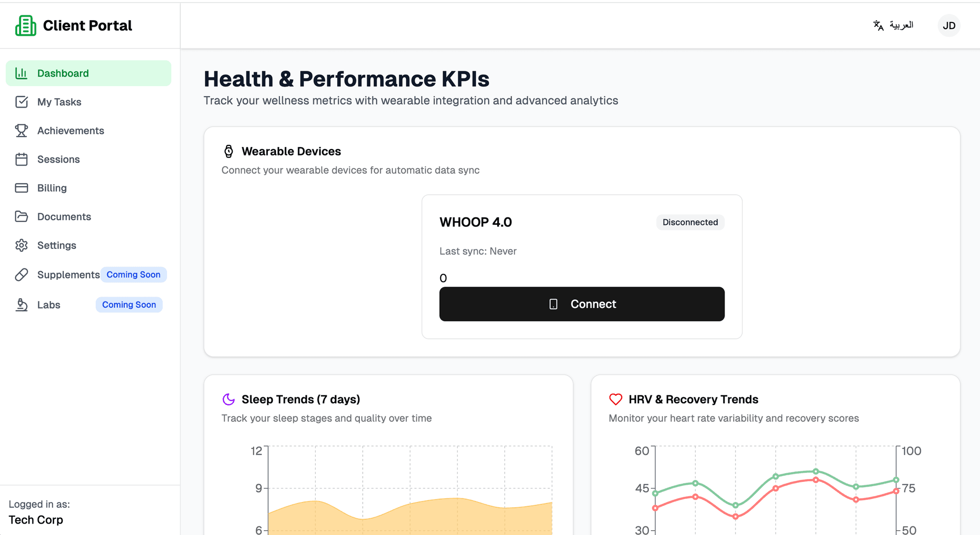This screenshot has width=980, height=535.
Task: Click the Coming Soon badge next to Labs
Action: [x=129, y=305]
